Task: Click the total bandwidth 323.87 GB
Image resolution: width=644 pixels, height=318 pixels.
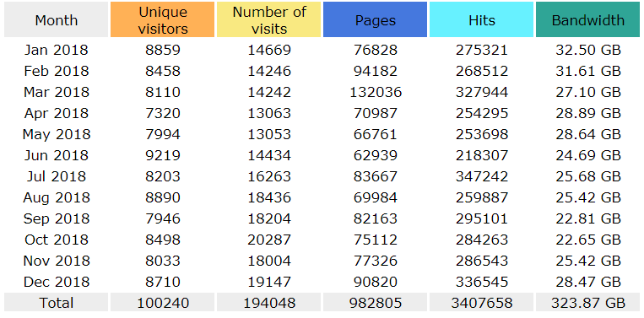Action: (x=587, y=303)
